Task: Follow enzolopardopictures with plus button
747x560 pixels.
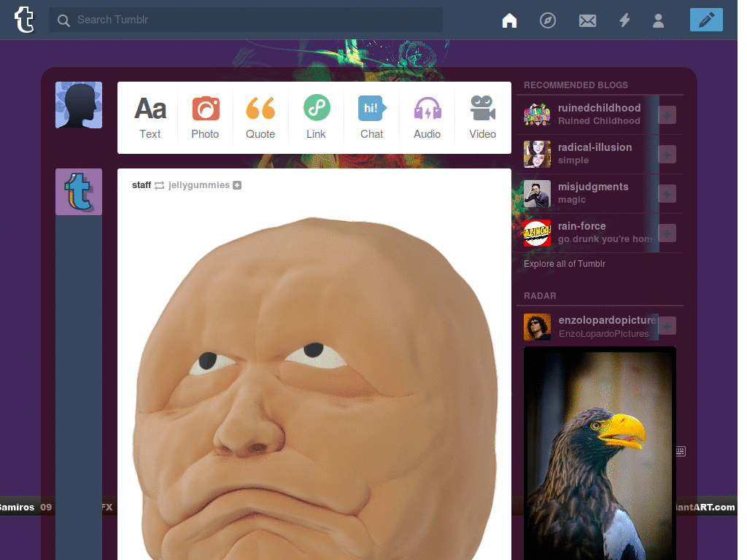Action: tap(667, 326)
